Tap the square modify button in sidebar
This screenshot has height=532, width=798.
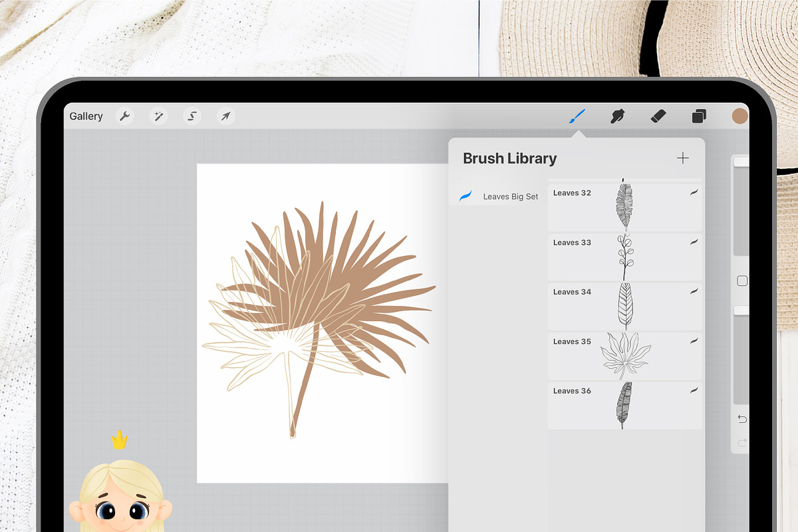point(742,281)
